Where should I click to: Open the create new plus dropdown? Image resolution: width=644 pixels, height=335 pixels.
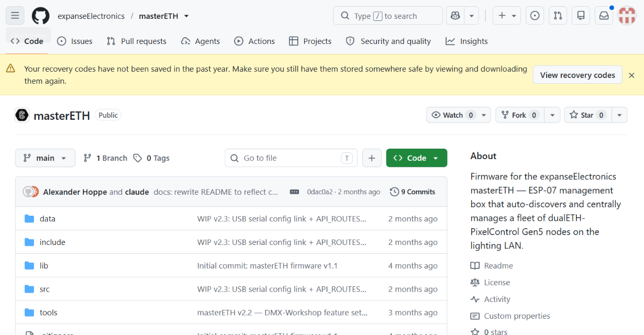tap(507, 16)
